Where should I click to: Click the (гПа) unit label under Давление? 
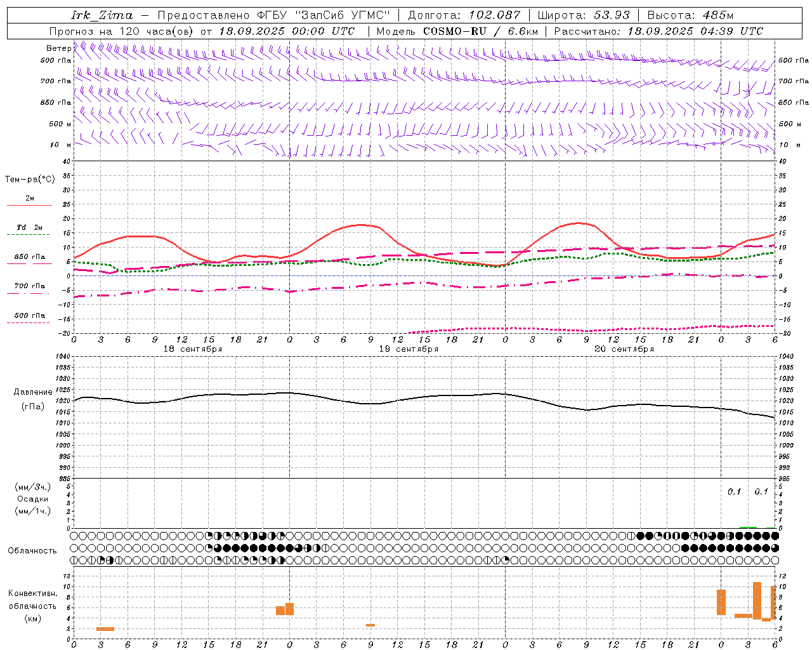coord(33,407)
